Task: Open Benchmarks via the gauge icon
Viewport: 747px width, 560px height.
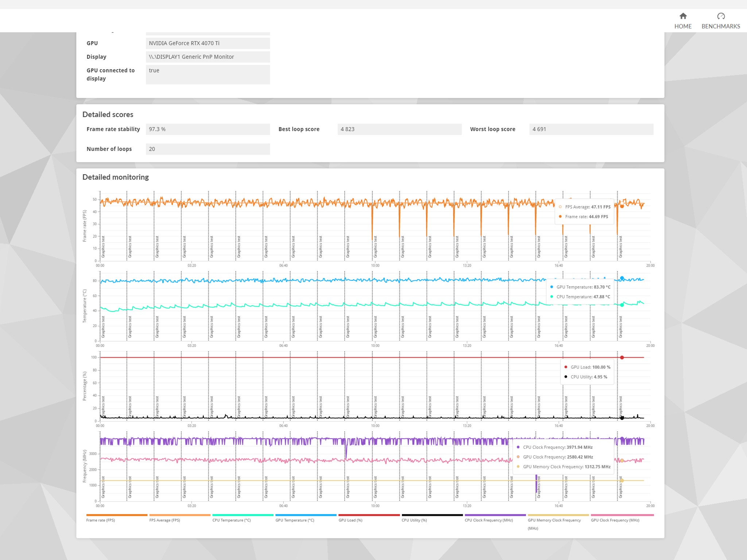Action: [721, 16]
